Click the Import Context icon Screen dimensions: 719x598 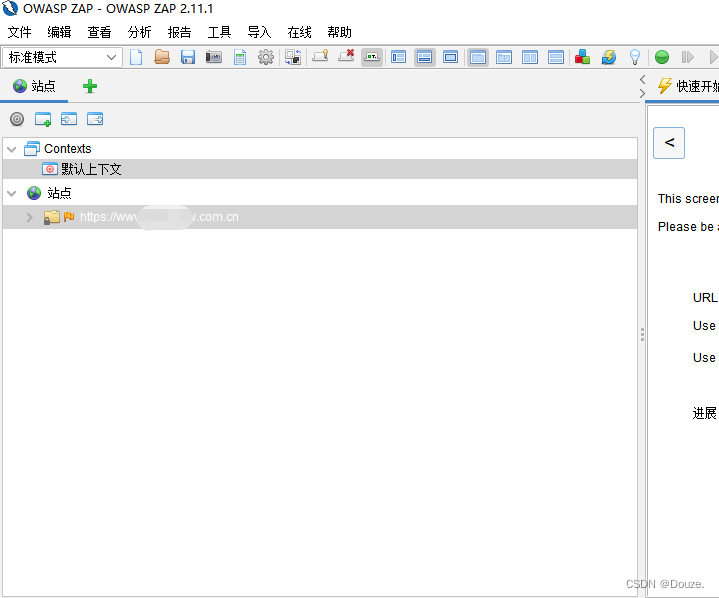pyautogui.click(x=69, y=119)
